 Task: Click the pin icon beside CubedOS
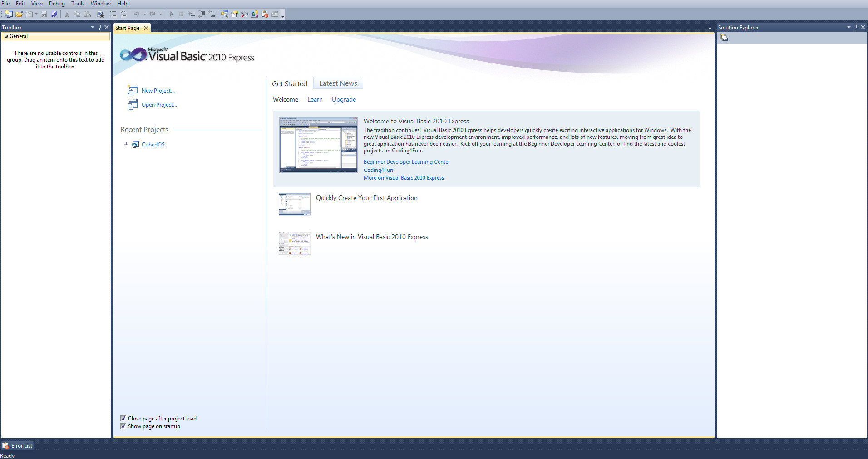pyautogui.click(x=126, y=144)
